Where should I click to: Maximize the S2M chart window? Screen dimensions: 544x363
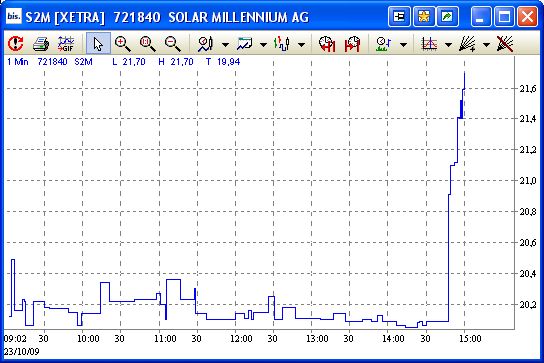[504, 16]
